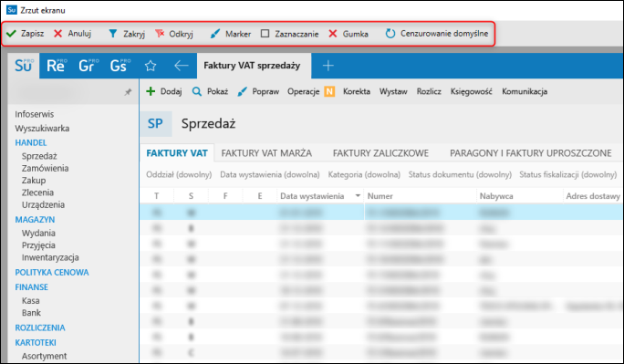Open the Rozlicz menu
The height and width of the screenshot is (364, 624).
tap(429, 91)
